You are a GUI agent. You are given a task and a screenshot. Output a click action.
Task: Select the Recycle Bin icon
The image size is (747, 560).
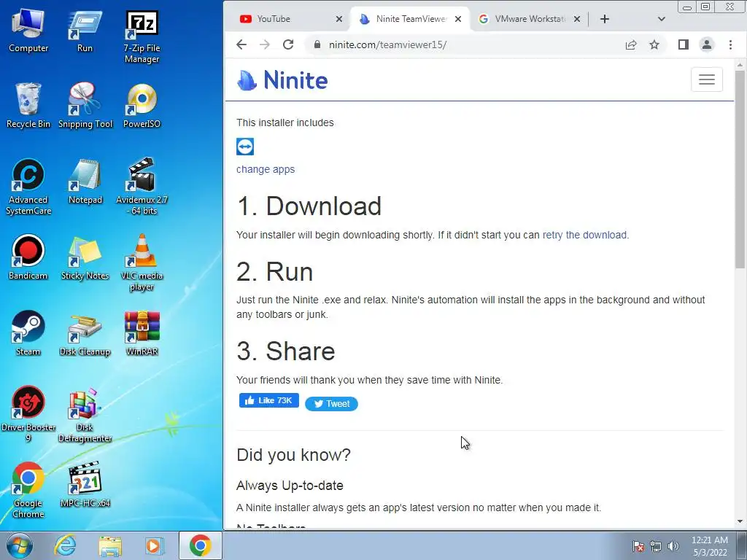coord(28,106)
